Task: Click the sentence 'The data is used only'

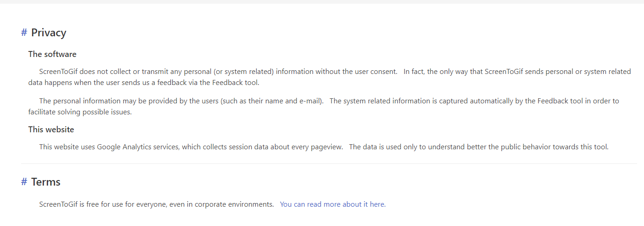Action: click(x=479, y=147)
